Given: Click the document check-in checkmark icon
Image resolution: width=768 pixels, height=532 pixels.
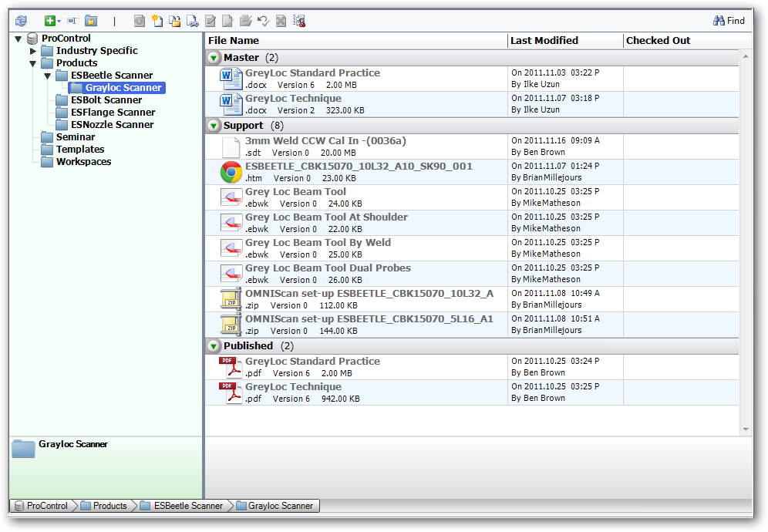Looking at the screenshot, I should (227, 21).
